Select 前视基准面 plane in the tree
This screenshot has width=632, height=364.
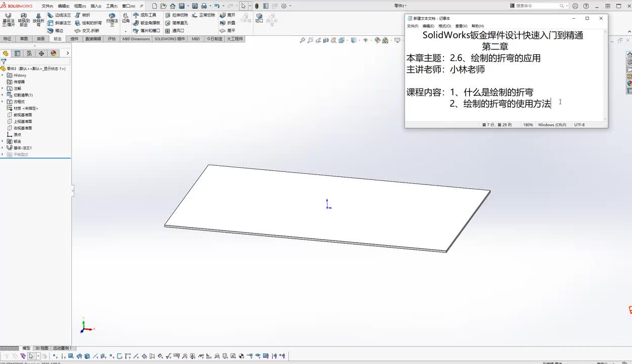tap(20, 115)
